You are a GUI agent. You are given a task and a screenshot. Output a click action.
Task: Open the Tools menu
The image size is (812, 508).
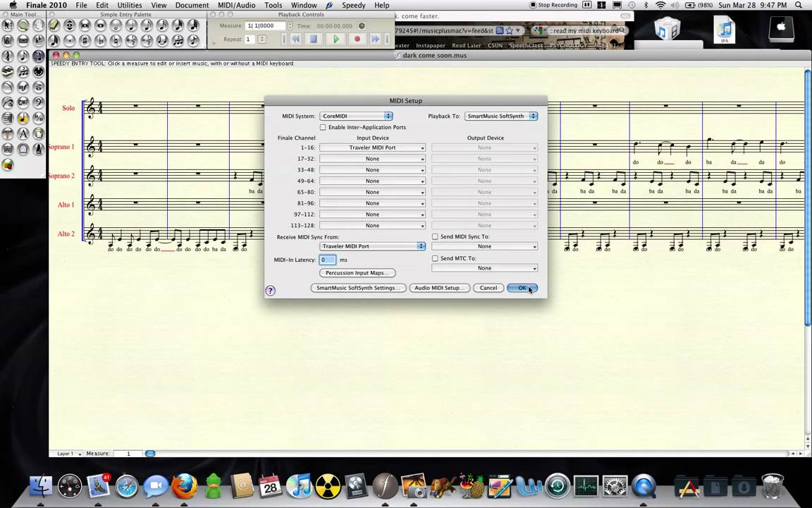tap(273, 5)
